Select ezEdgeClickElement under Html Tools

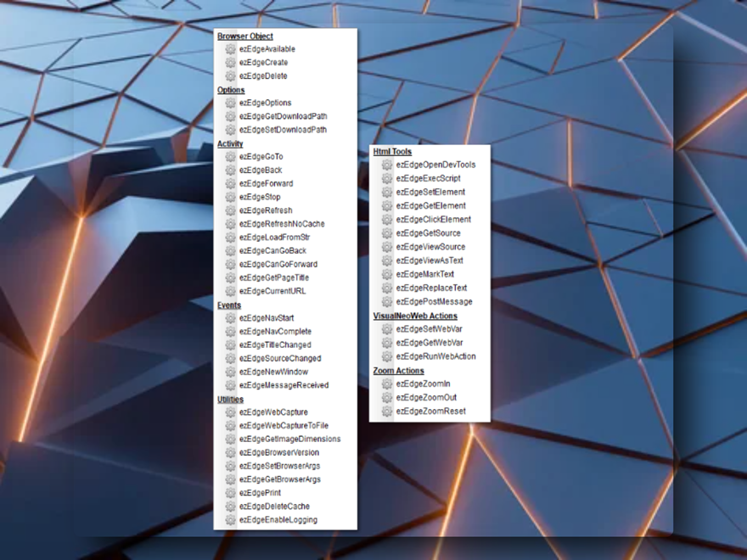pos(433,220)
